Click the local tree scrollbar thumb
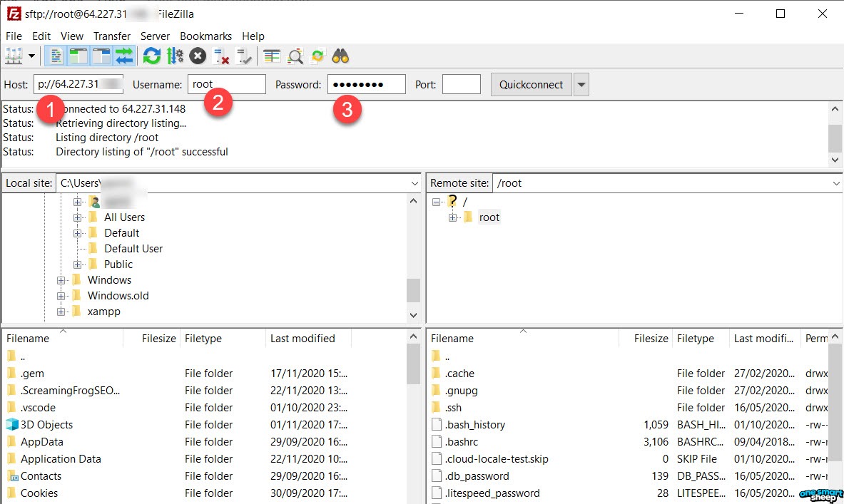 point(413,290)
